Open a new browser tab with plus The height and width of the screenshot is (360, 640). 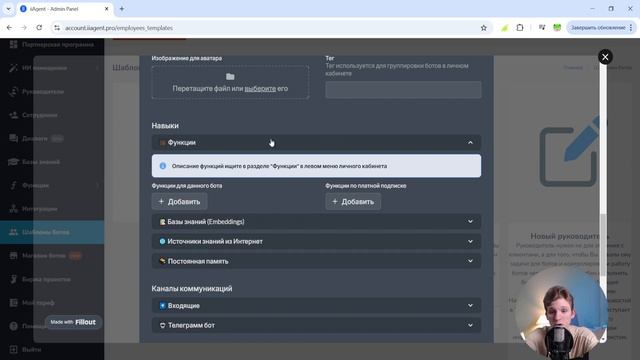point(122,9)
